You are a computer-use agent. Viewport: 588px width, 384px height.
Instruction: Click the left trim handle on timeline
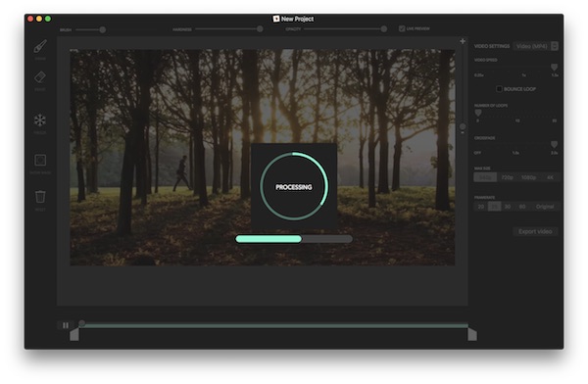pyautogui.click(x=74, y=334)
